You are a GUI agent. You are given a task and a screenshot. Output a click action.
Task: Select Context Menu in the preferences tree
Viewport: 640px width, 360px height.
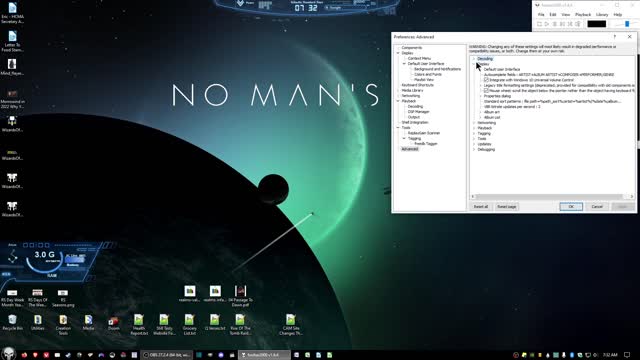[419, 58]
